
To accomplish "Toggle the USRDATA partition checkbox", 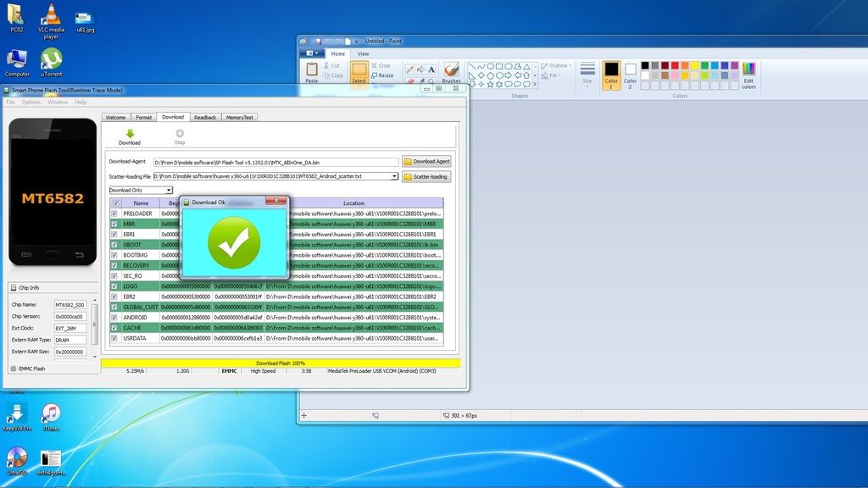I will click(x=114, y=338).
